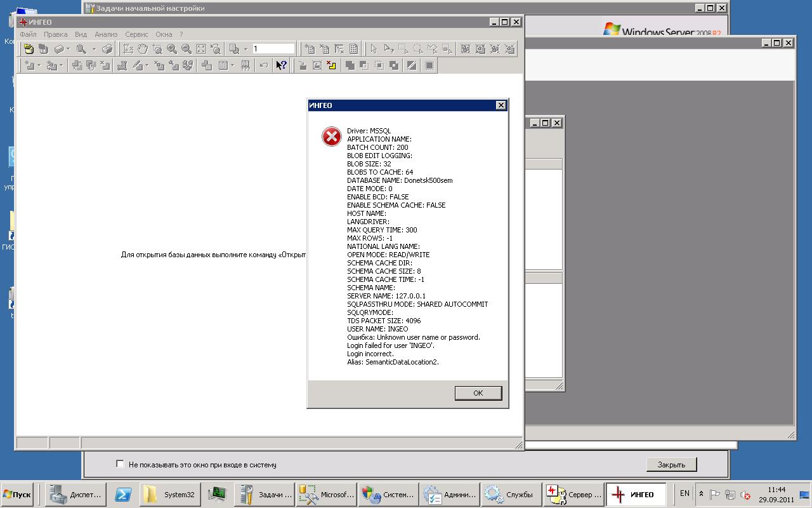Screen dimensions: 812x508
Task: Open the Анализ menu
Action: (106, 34)
